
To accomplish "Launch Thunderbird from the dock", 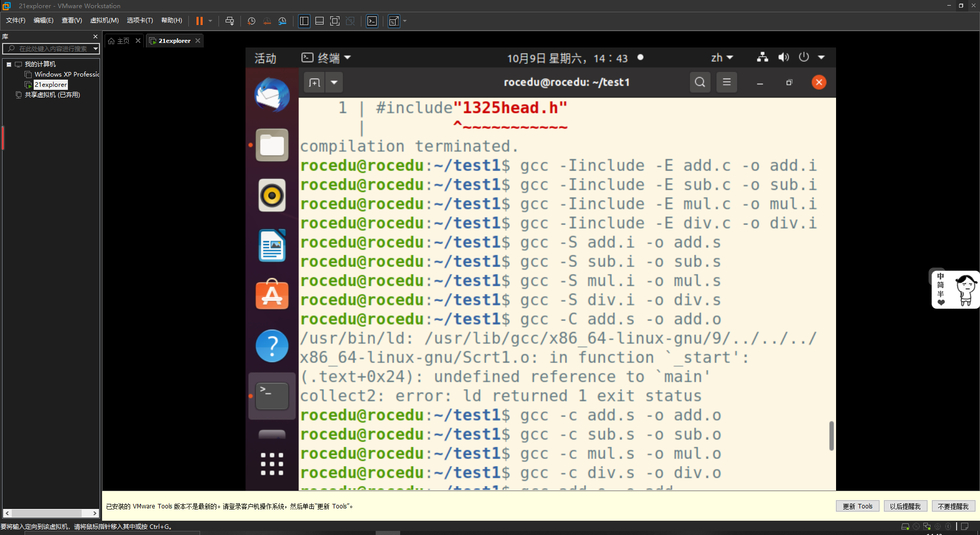I will click(272, 95).
